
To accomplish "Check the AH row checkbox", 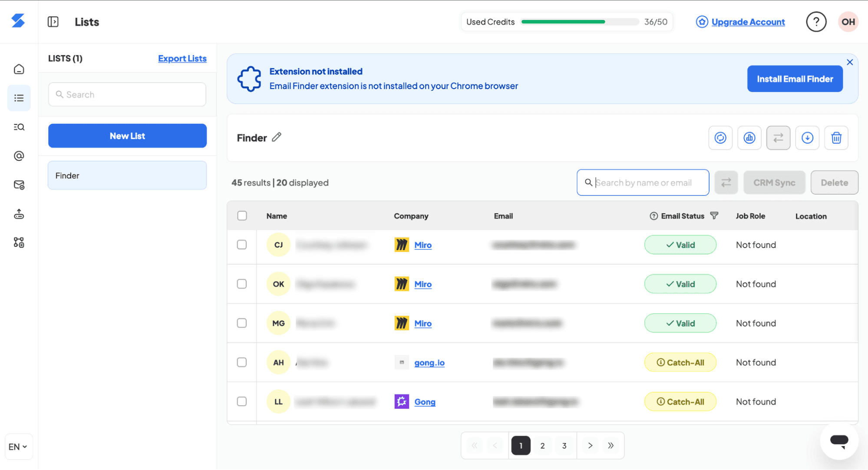I will click(242, 362).
